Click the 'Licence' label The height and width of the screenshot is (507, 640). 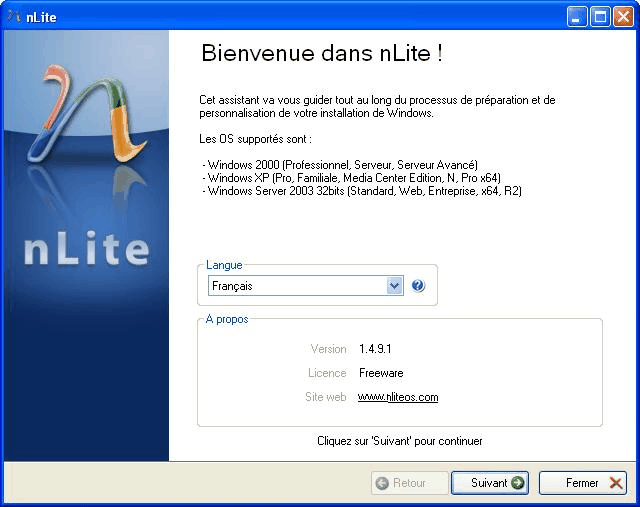pyautogui.click(x=327, y=373)
